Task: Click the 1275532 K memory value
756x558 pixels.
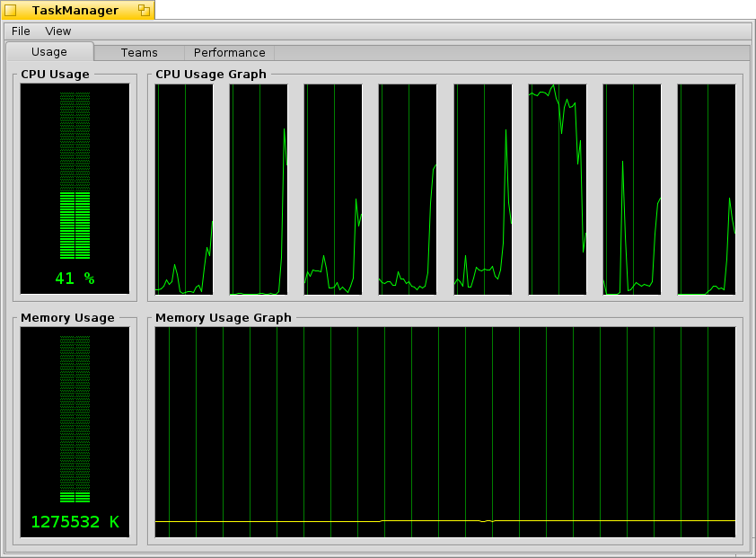Action: tap(75, 522)
